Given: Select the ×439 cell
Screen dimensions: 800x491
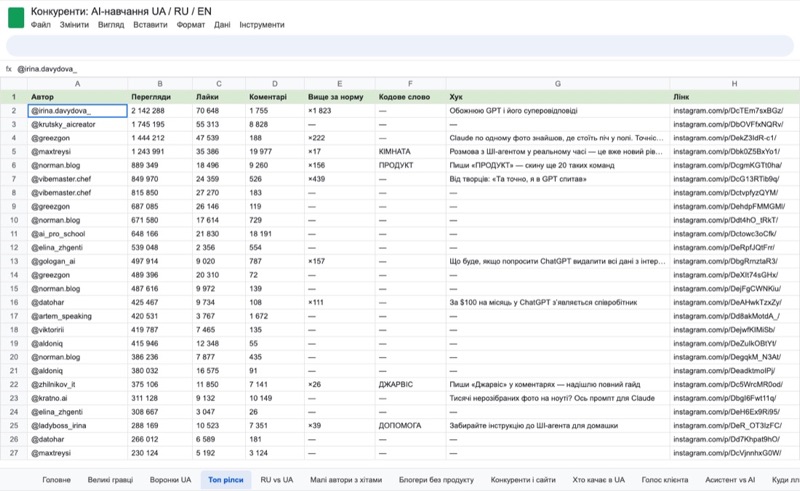Looking at the screenshot, I should [x=340, y=179].
